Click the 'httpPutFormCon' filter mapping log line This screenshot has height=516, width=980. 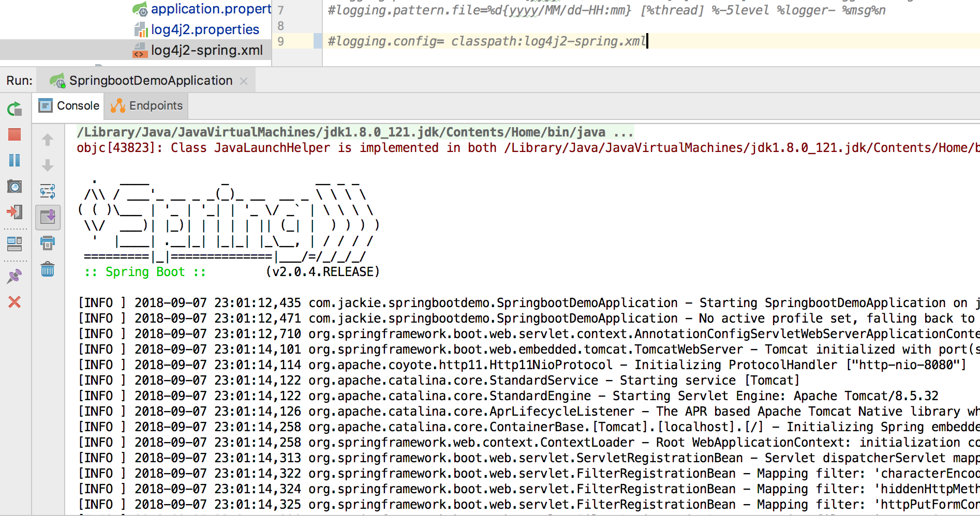(529, 505)
